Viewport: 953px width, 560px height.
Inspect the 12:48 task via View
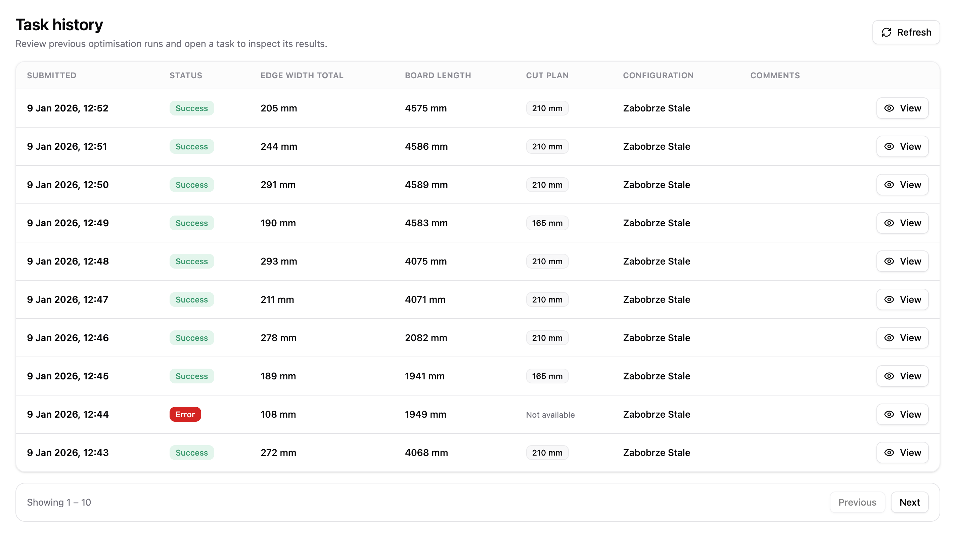[x=902, y=261]
